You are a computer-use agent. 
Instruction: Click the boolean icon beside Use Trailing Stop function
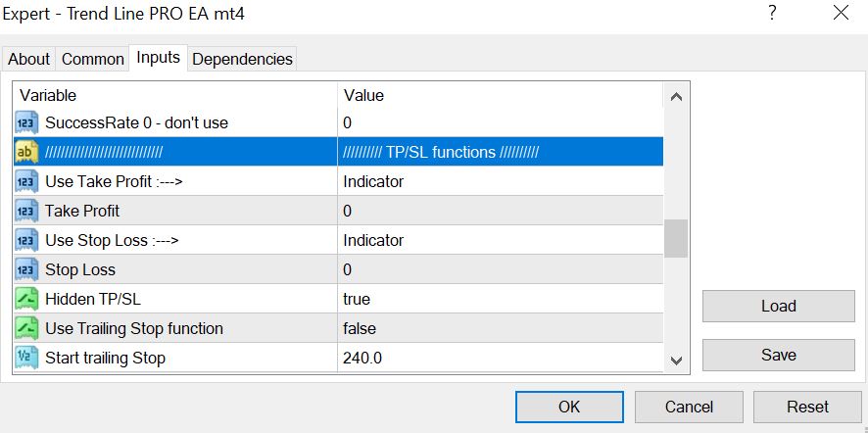click(x=26, y=328)
